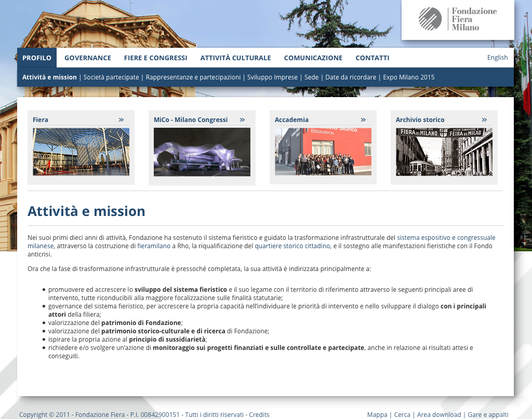
Task: Follow the fieramilano hyperlink in the text
Action: point(153,246)
